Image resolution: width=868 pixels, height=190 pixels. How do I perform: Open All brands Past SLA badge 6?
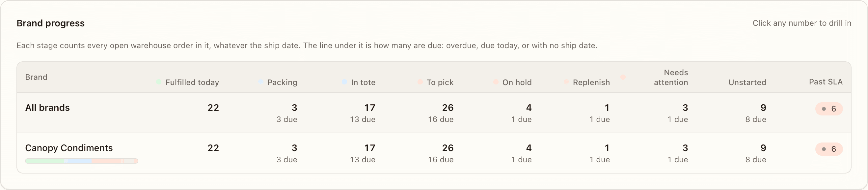point(829,109)
